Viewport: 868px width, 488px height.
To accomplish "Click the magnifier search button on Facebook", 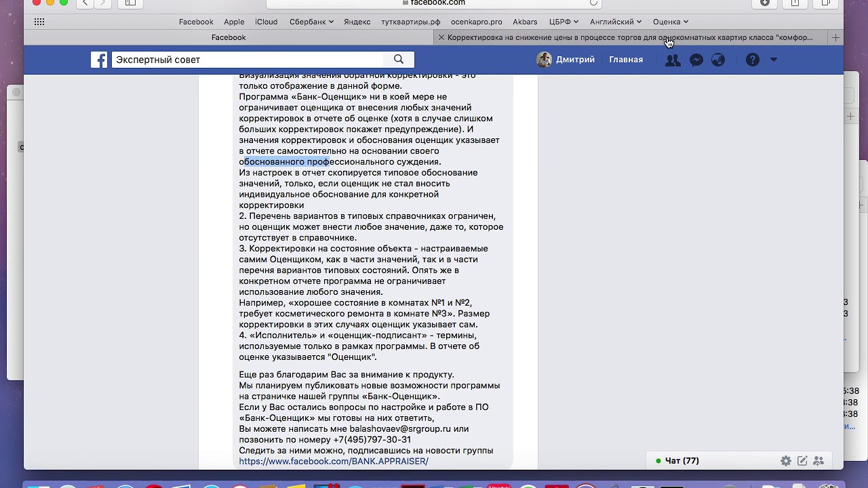I will click(x=399, y=60).
